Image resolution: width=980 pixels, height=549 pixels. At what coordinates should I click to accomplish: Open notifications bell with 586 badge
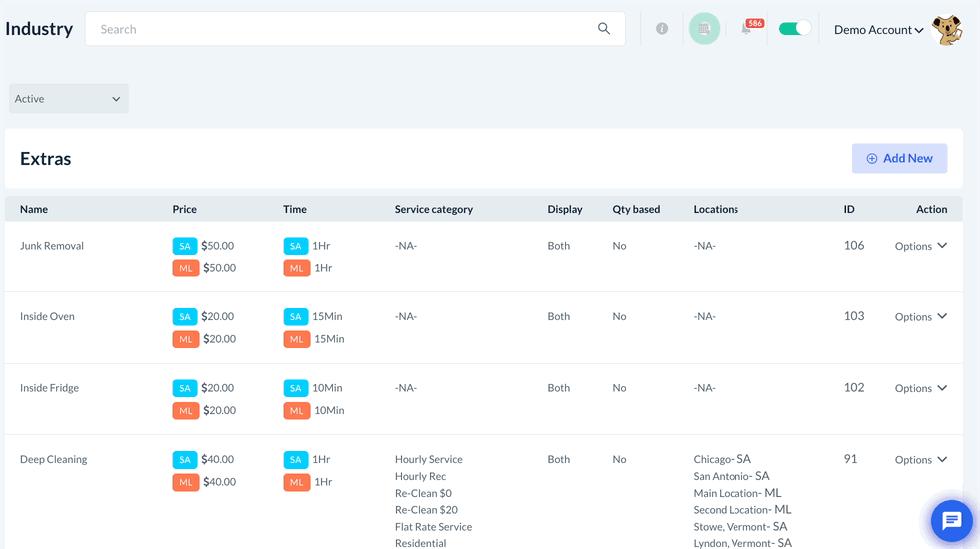747,29
